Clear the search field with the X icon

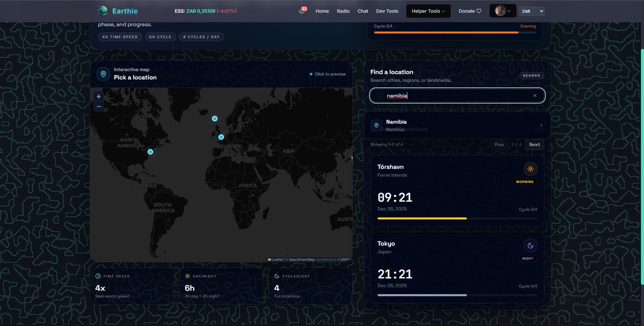pyautogui.click(x=535, y=95)
